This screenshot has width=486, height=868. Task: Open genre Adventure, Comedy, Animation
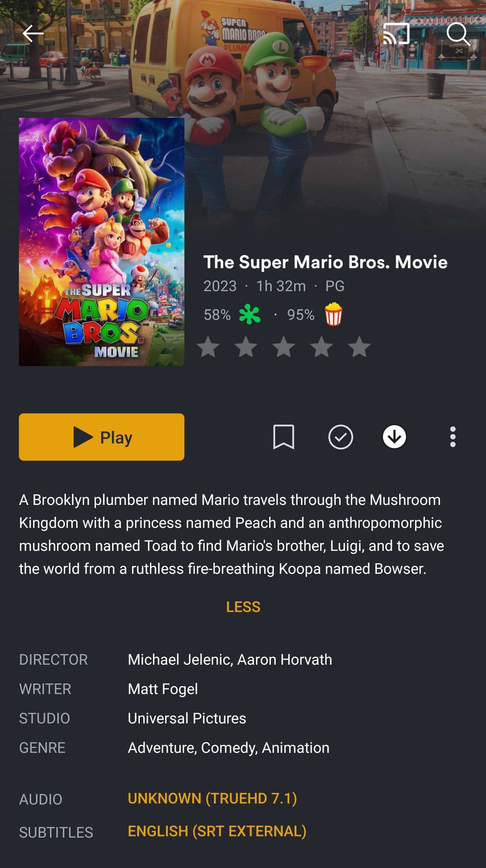[228, 748]
